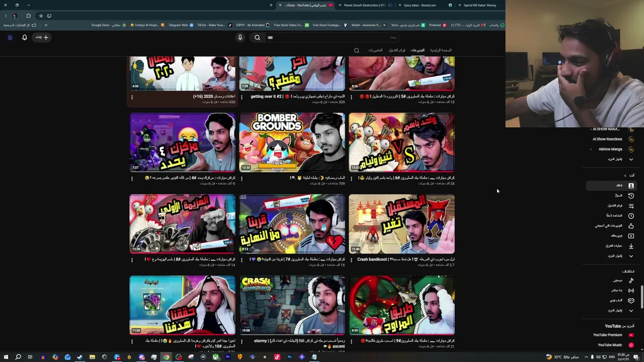The height and width of the screenshot is (362, 644).
Task: Open the Your channel sidebar icon
Action: (x=631, y=186)
